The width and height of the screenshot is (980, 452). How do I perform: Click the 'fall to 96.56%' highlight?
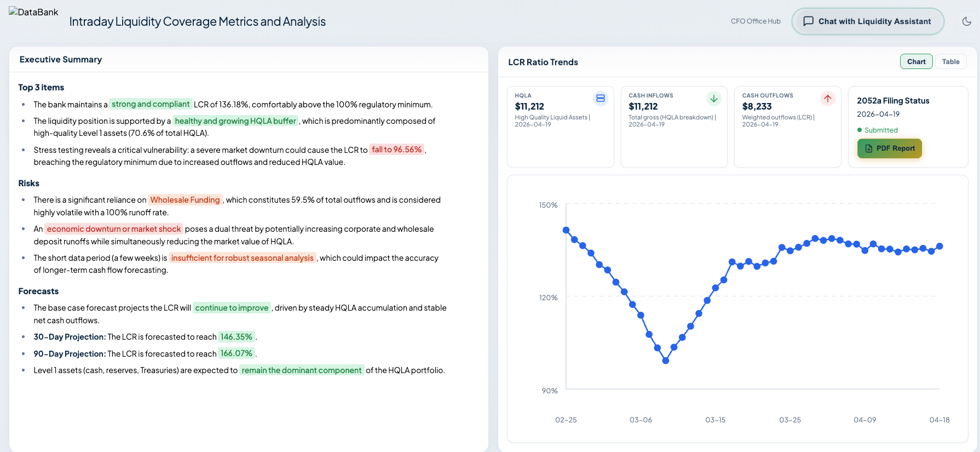pos(397,150)
